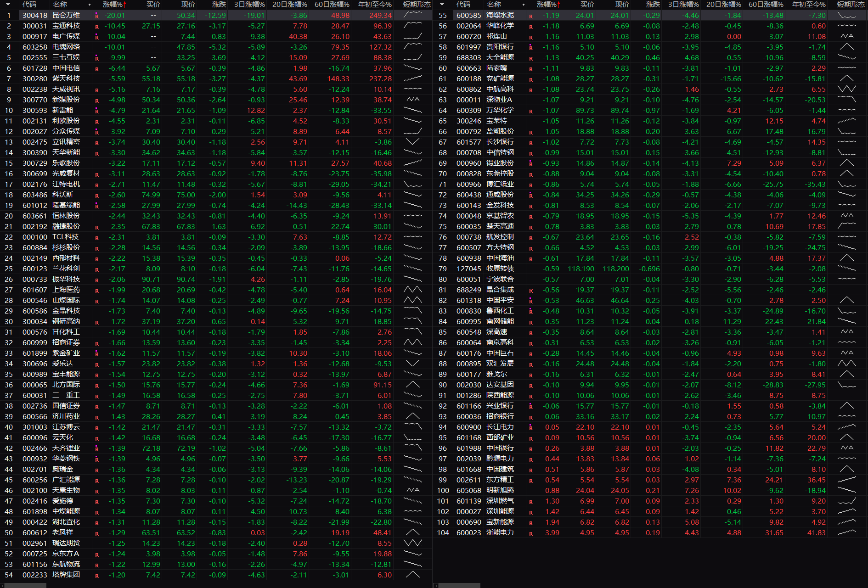
Task: Click the R marker beside 万华化学
Action: [x=531, y=111]
